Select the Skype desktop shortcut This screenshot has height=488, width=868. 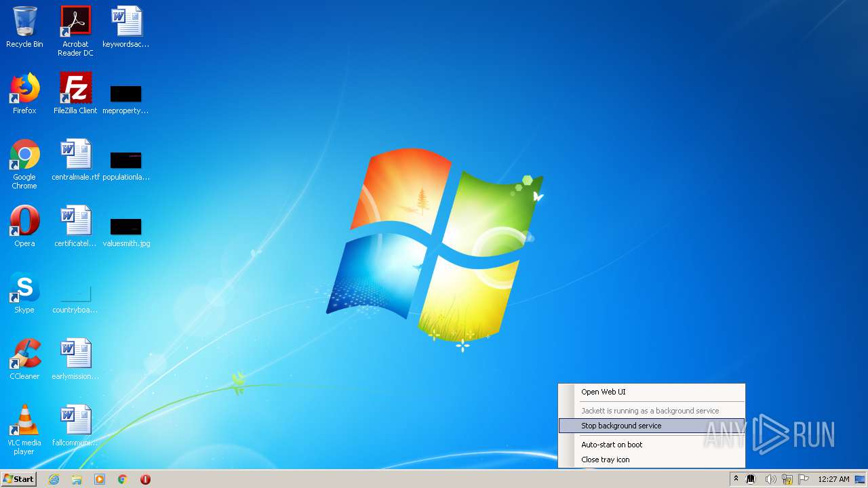(24, 293)
